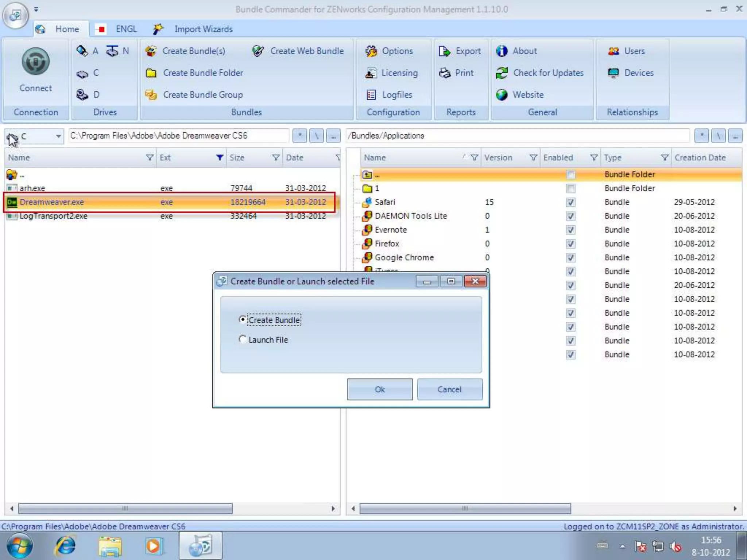Click the Create Bundle Group icon
Screen dimensions: 747x560
151,95
